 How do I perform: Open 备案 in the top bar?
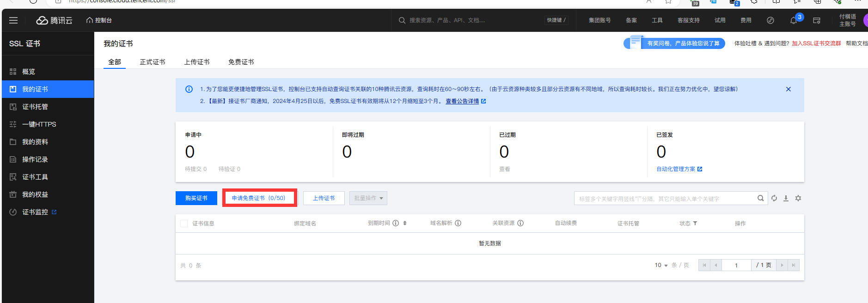pos(631,20)
